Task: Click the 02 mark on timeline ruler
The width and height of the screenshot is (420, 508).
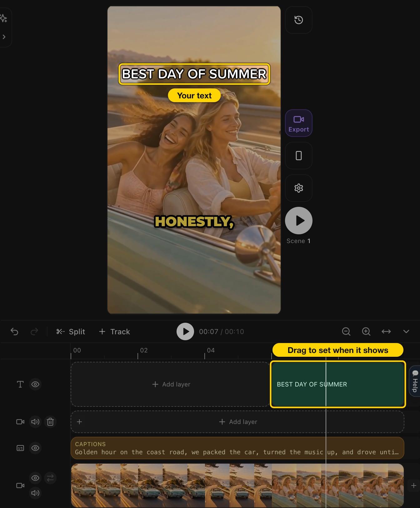Action: pyautogui.click(x=144, y=350)
